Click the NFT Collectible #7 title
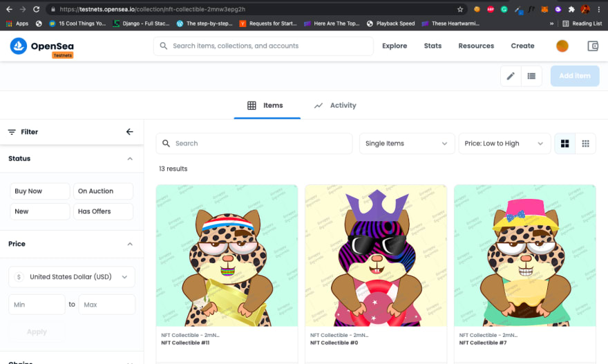This screenshot has width=608, height=364. (483, 343)
